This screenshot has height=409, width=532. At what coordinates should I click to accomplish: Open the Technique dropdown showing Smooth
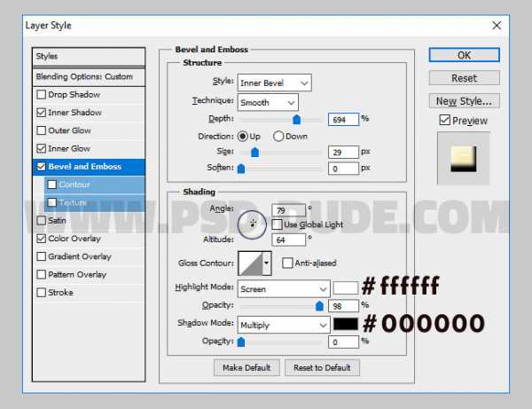267,102
